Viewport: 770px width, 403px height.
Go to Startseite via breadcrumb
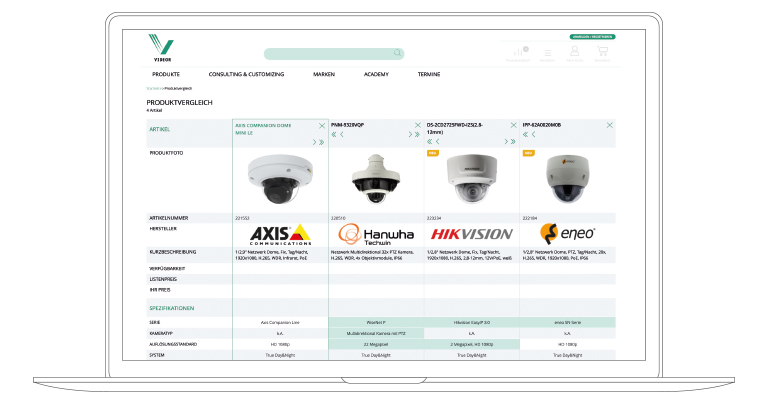[153, 88]
